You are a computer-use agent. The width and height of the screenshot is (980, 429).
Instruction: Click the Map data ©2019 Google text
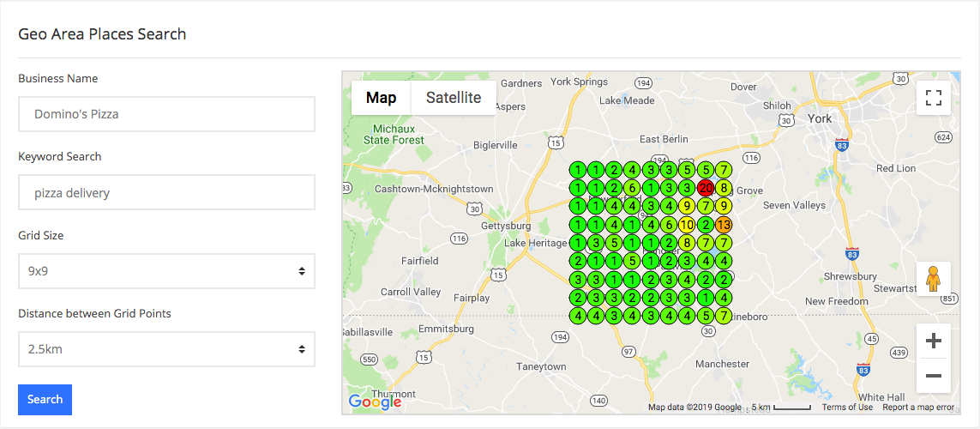click(x=694, y=407)
